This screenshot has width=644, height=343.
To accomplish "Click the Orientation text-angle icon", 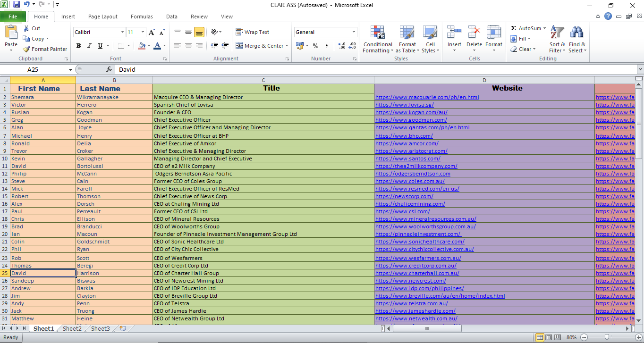I will tap(215, 32).
